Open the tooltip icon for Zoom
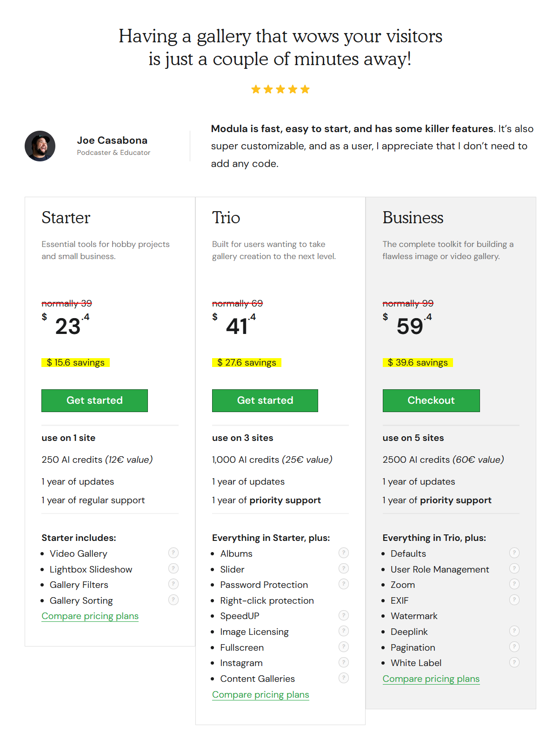 tap(514, 584)
